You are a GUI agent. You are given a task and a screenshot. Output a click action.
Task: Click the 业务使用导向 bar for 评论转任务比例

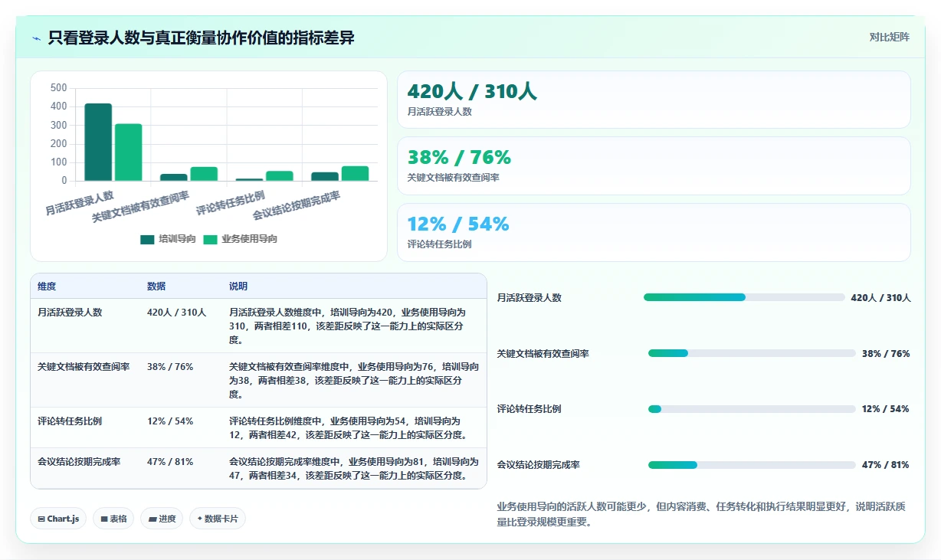pos(280,176)
